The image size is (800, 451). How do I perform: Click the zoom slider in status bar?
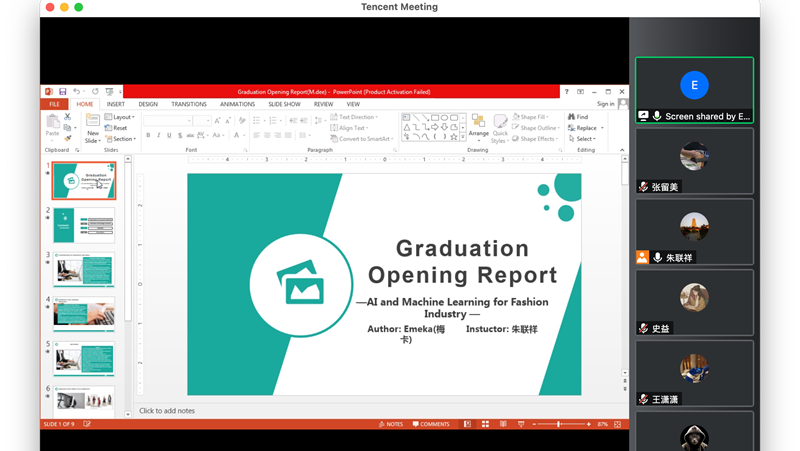[558, 424]
